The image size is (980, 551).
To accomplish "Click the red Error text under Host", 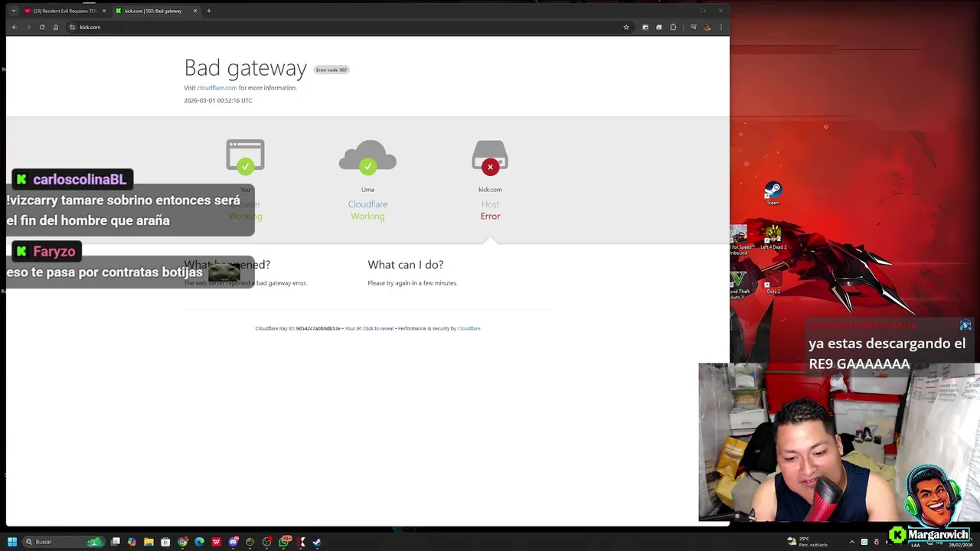I will coord(490,217).
